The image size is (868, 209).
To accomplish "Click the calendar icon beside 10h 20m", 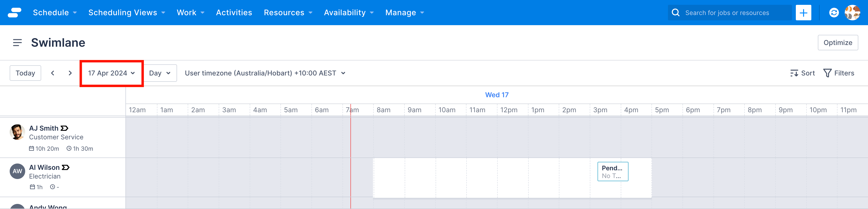I will click(31, 149).
